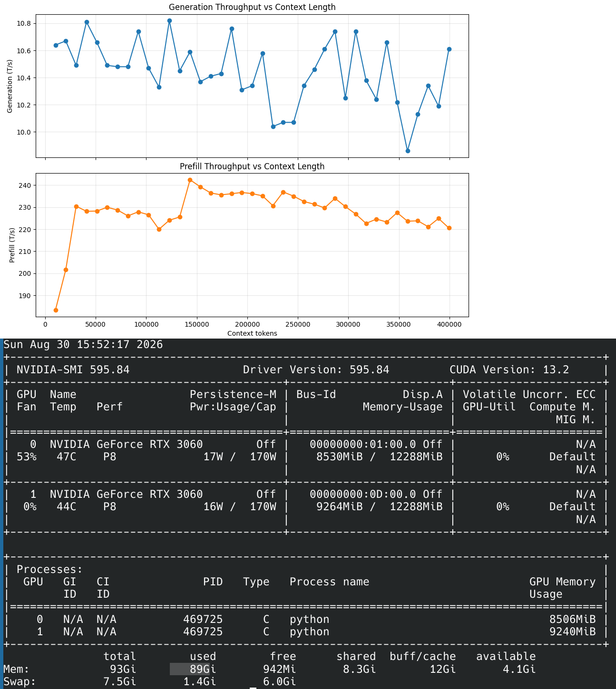
Task: Click the last data point on the Prefill line
Action: (449, 228)
